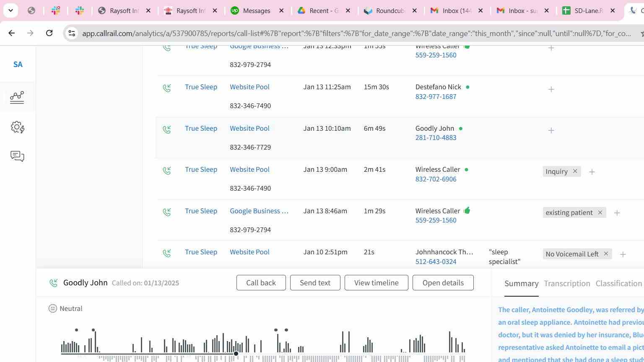644x362 pixels.
Task: Add another tag next to No Voicemail Left
Action: click(623, 254)
